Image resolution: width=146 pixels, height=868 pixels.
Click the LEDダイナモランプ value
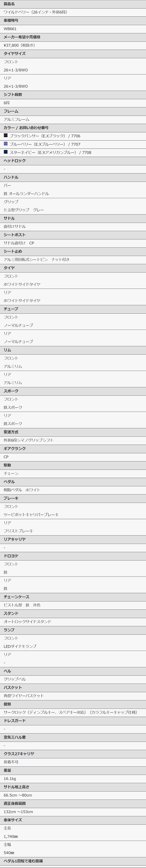pos(20,646)
